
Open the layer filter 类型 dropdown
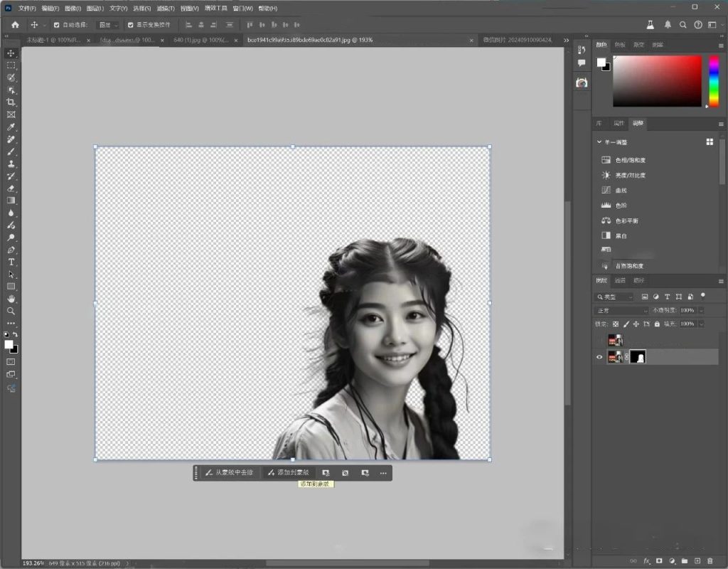click(x=615, y=297)
